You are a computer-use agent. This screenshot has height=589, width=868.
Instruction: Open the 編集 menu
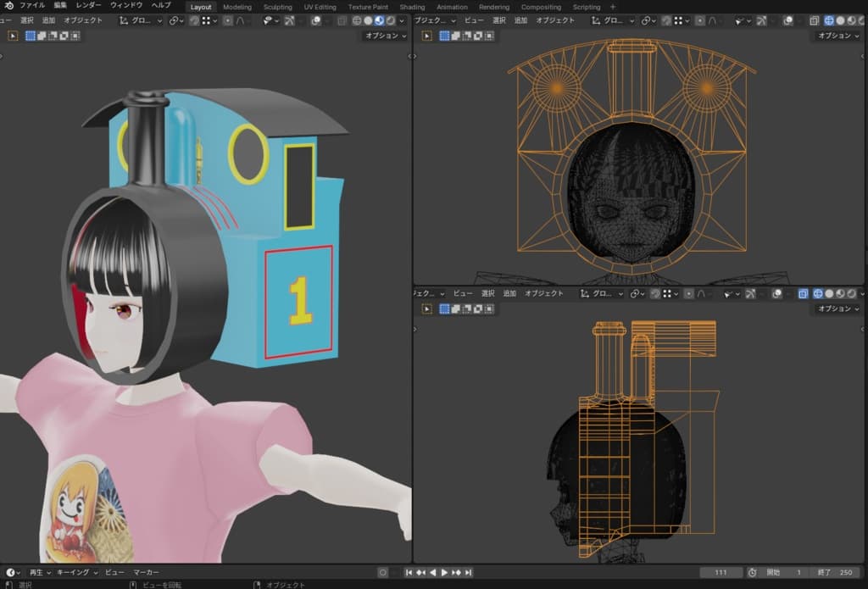tap(60, 6)
